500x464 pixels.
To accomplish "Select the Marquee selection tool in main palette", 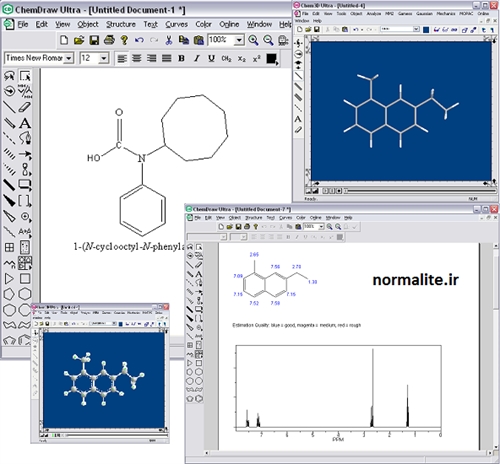I will pyautogui.click(x=25, y=76).
